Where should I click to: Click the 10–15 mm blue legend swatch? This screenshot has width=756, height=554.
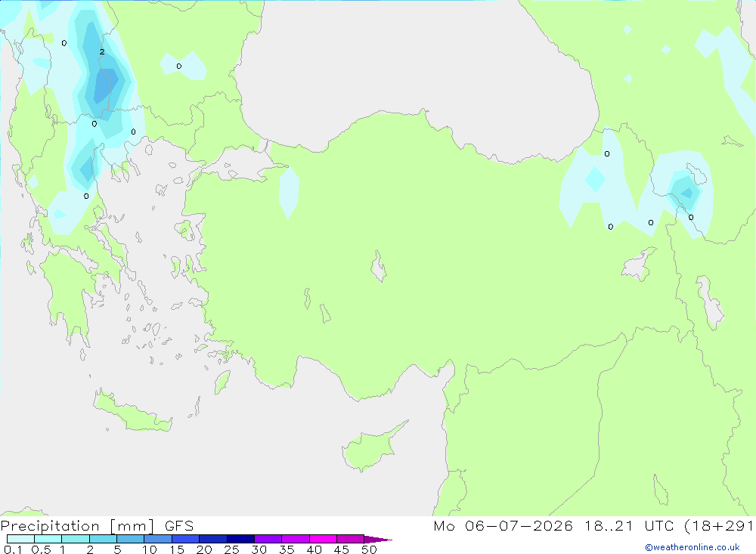pyautogui.click(x=158, y=539)
